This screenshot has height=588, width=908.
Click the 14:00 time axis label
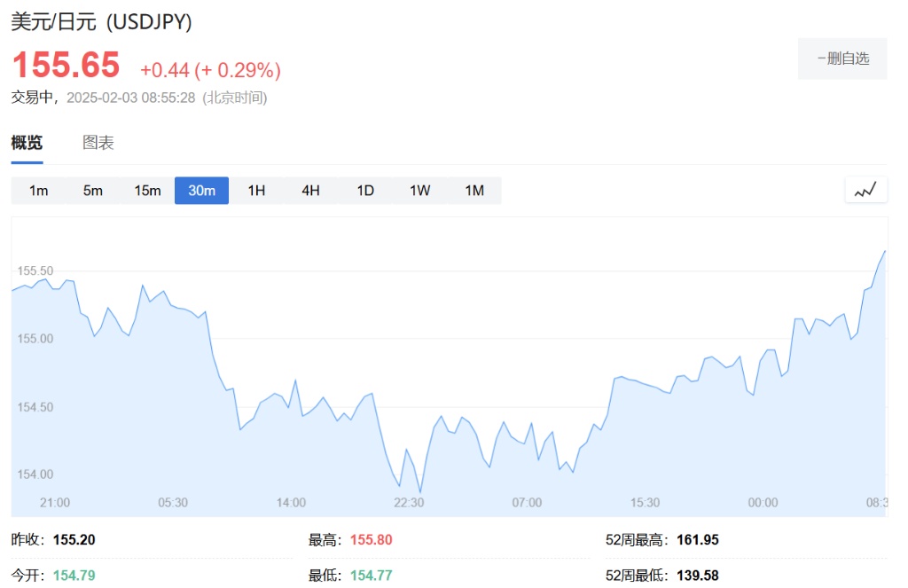click(x=291, y=503)
